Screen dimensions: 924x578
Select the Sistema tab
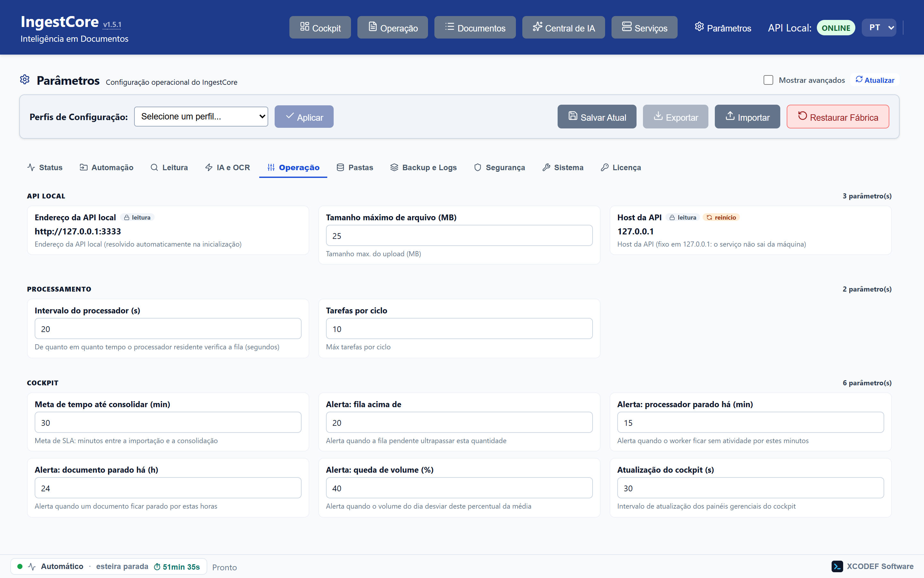point(563,167)
